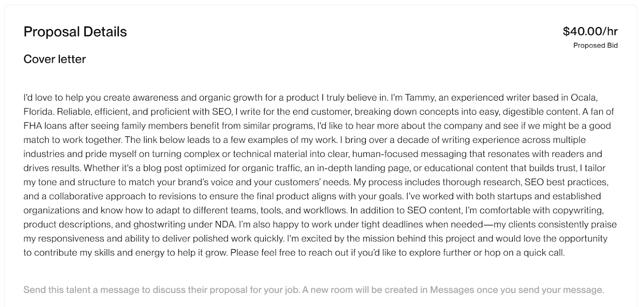Click the word NDA in the letter

(227, 224)
